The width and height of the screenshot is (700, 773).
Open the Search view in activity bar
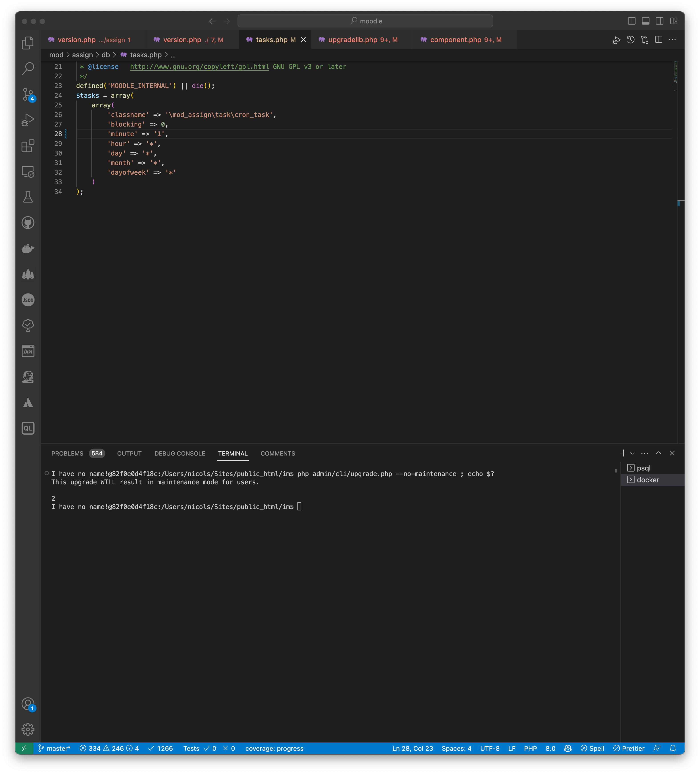click(x=28, y=68)
